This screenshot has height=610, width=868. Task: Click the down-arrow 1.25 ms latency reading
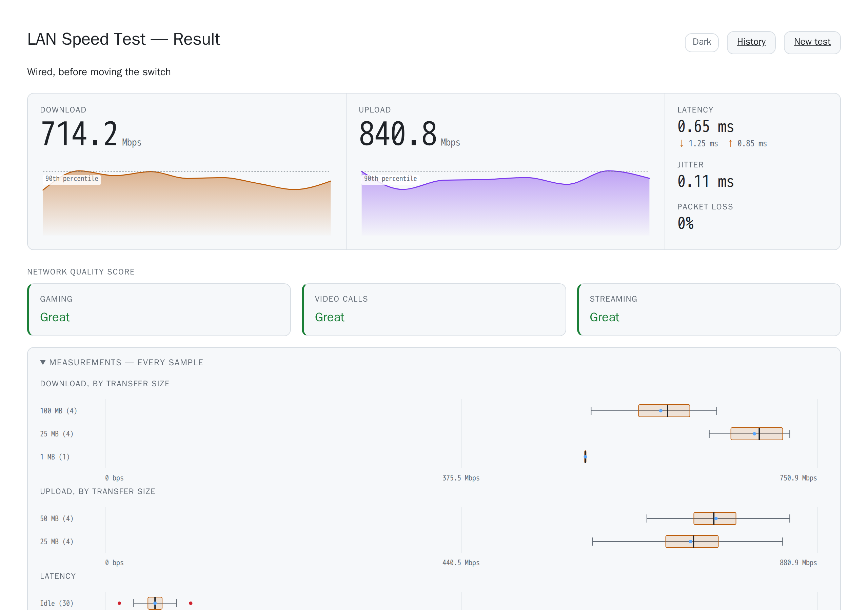click(x=698, y=143)
